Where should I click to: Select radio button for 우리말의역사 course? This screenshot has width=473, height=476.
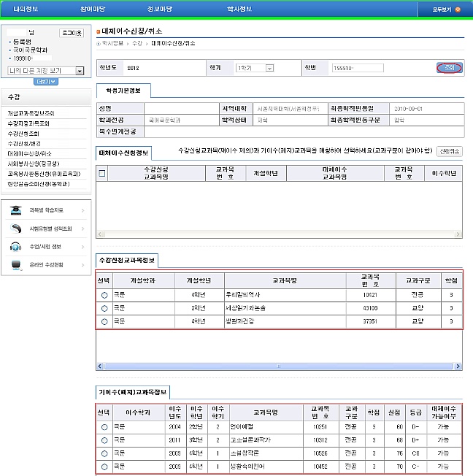click(104, 294)
